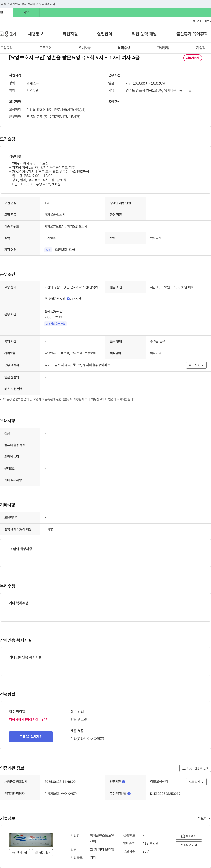Click the 퇴직연금 value
Image resolution: width=211 pixels, height=868 pixels.
point(155,353)
